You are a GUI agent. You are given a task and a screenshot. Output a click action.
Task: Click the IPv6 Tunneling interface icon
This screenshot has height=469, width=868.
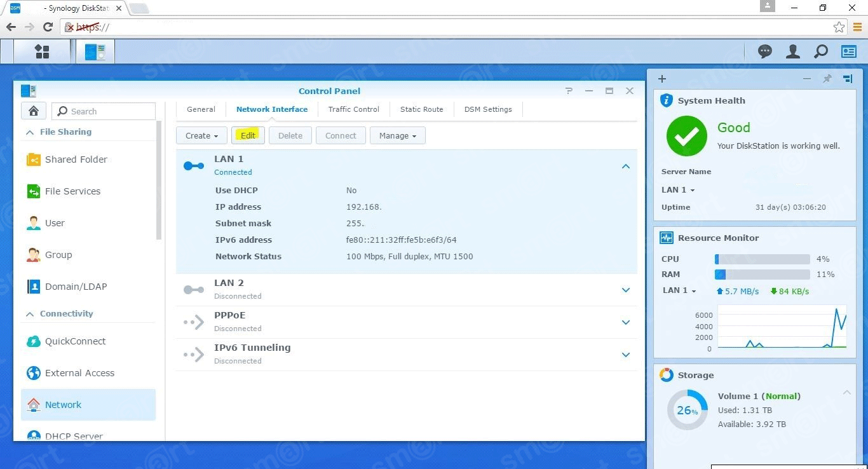tap(194, 355)
